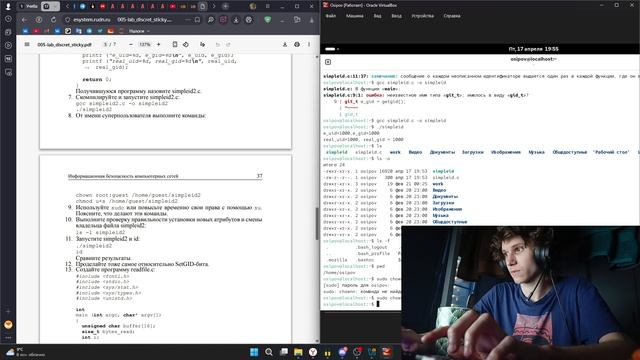The image size is (640, 360).
Task: Rotate the PDF document
Action: tap(186, 44)
